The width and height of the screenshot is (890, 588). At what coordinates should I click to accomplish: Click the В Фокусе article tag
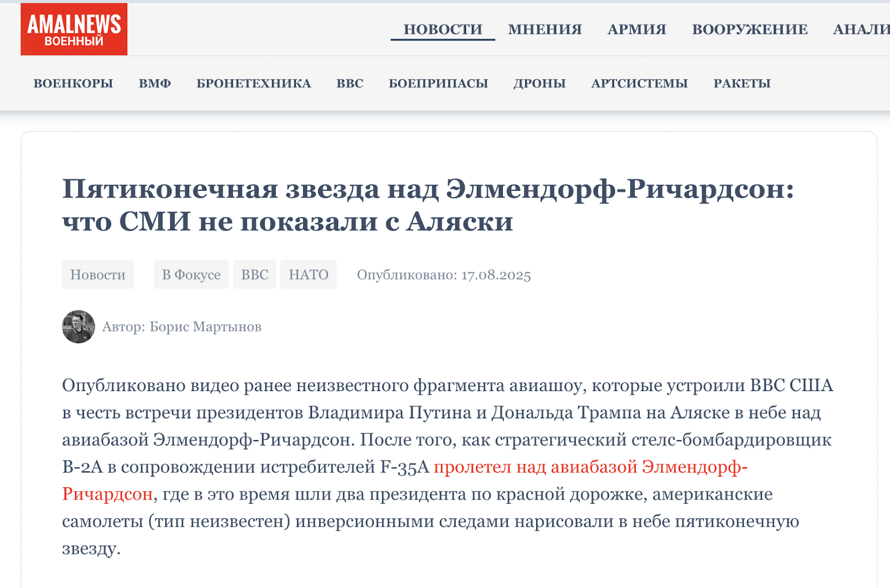[x=191, y=275]
